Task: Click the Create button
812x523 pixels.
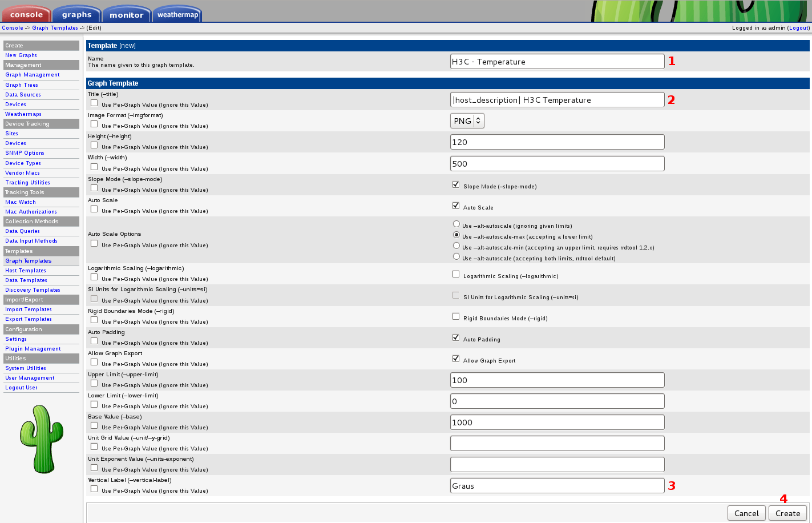Action: click(787, 513)
